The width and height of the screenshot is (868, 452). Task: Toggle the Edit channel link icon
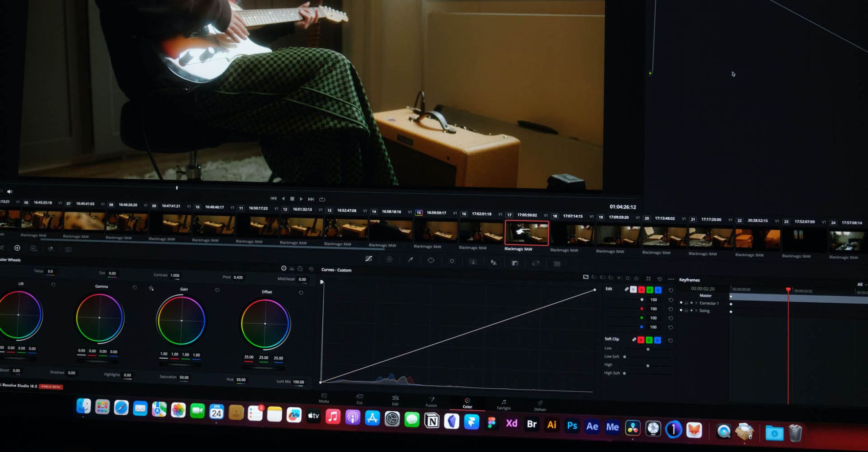[x=626, y=289]
